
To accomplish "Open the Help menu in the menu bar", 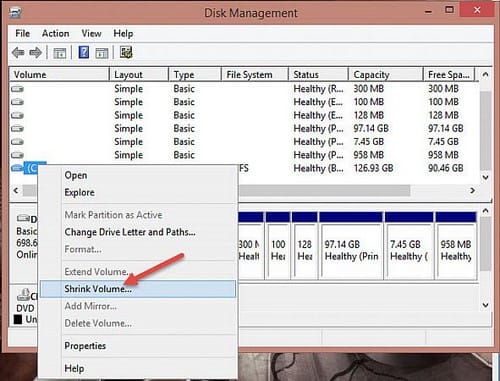I will click(x=123, y=34).
